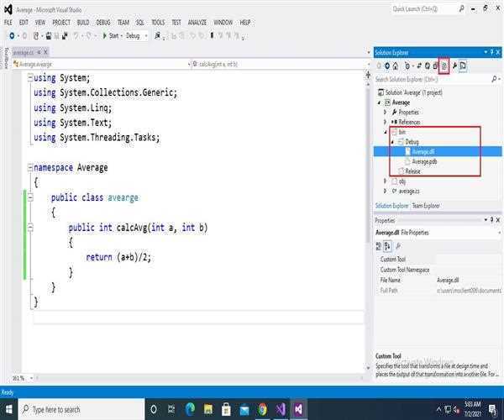Select Average.pdb file in Solution Explorer
The width and height of the screenshot is (504, 420).
tap(425, 161)
